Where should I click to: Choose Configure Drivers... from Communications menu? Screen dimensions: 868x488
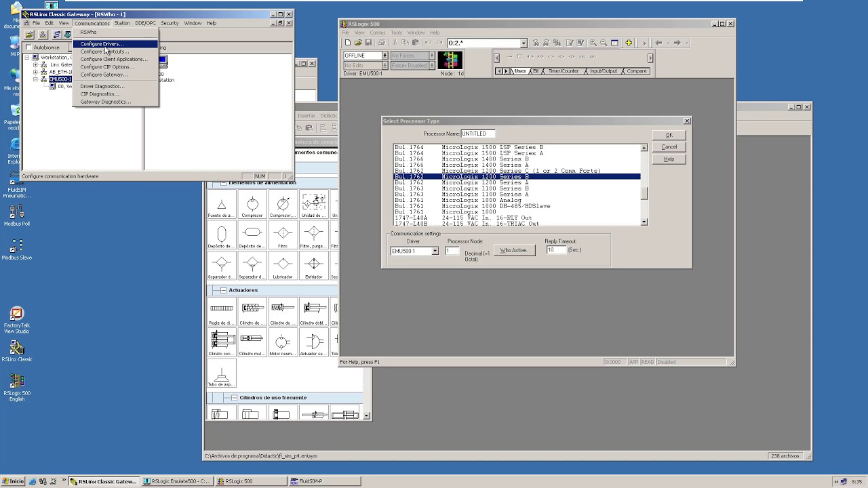115,44
